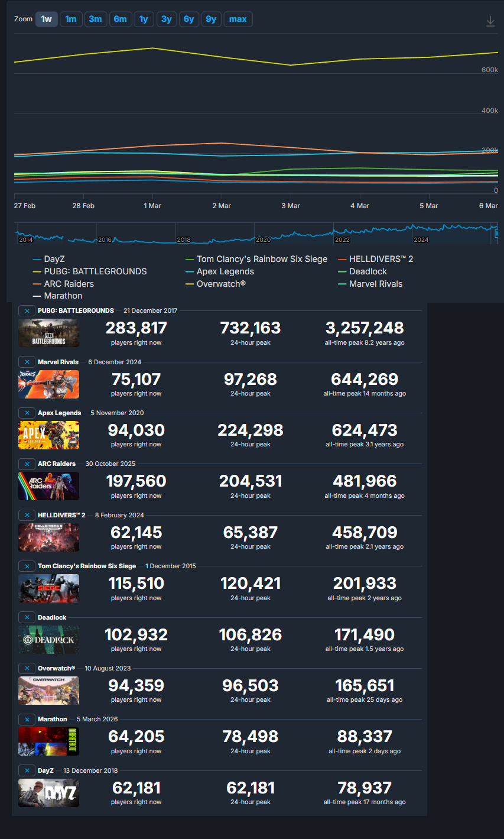Click the range navigator timeline at 2020
504x839 pixels.
point(263,239)
